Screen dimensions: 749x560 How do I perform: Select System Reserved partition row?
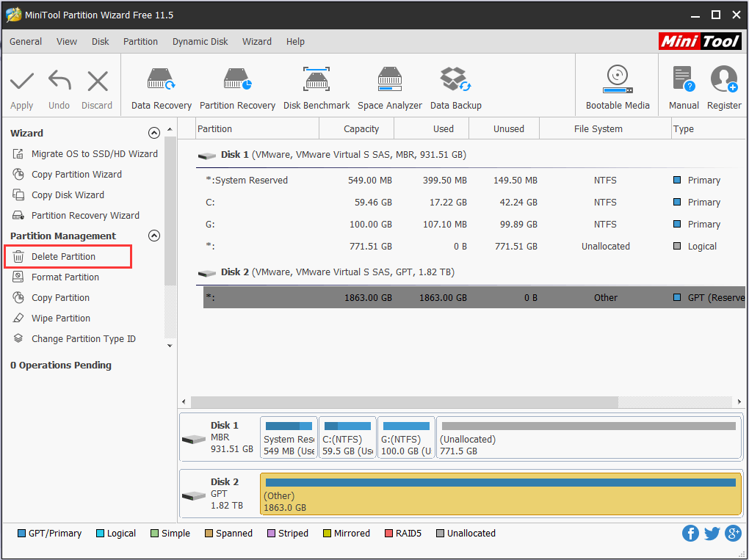[x=474, y=180]
